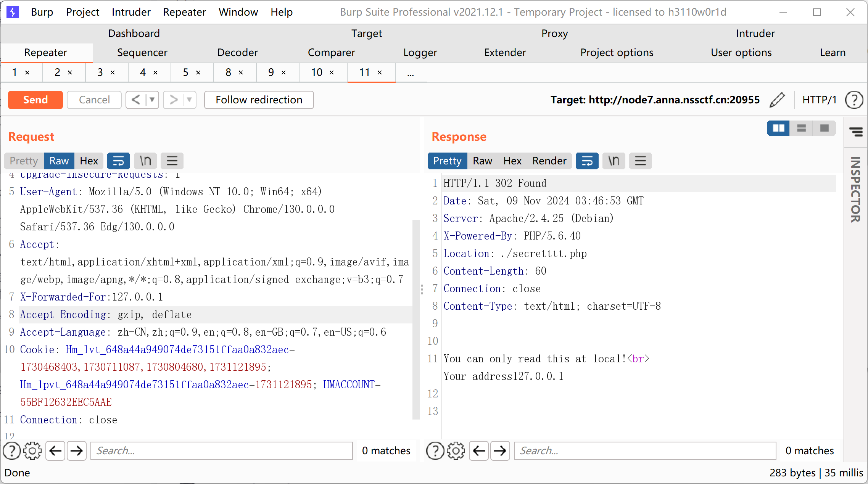Show more Repeater tabs via ellipsis
Image resolution: width=868 pixels, height=484 pixels.
[x=411, y=72]
